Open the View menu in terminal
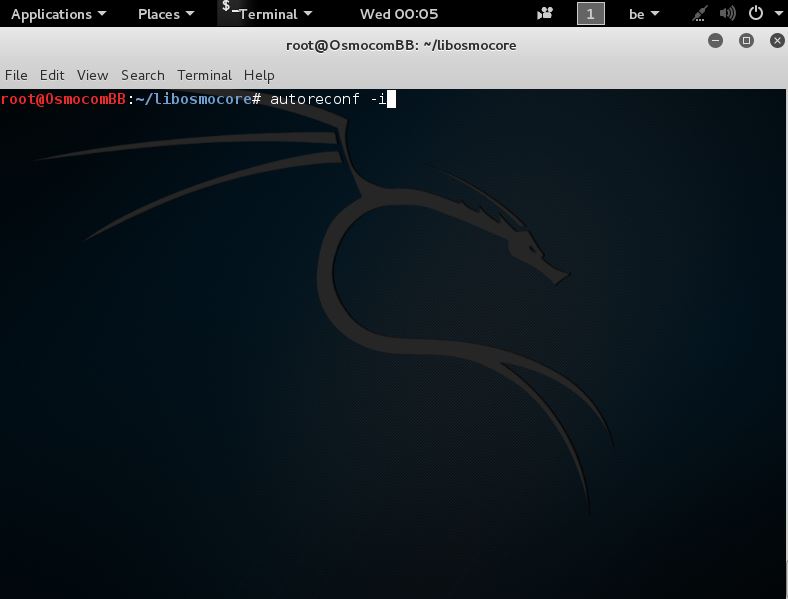Image resolution: width=788 pixels, height=599 pixels. pyautogui.click(x=92, y=75)
